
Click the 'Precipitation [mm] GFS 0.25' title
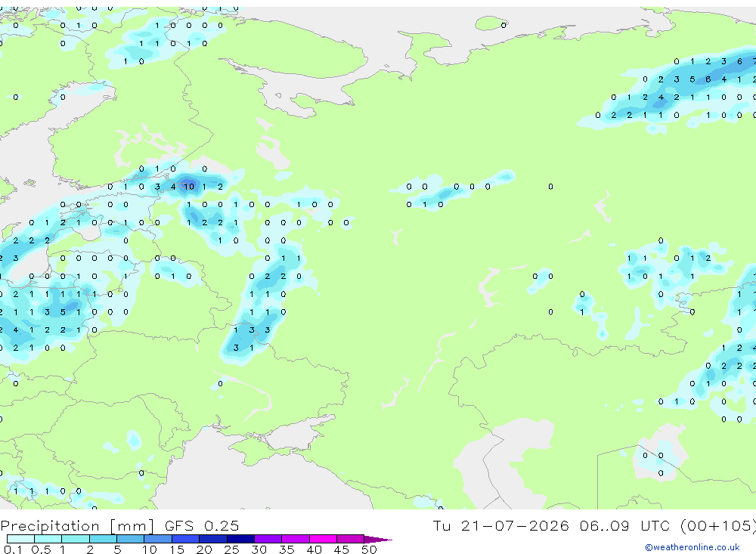pos(119,526)
